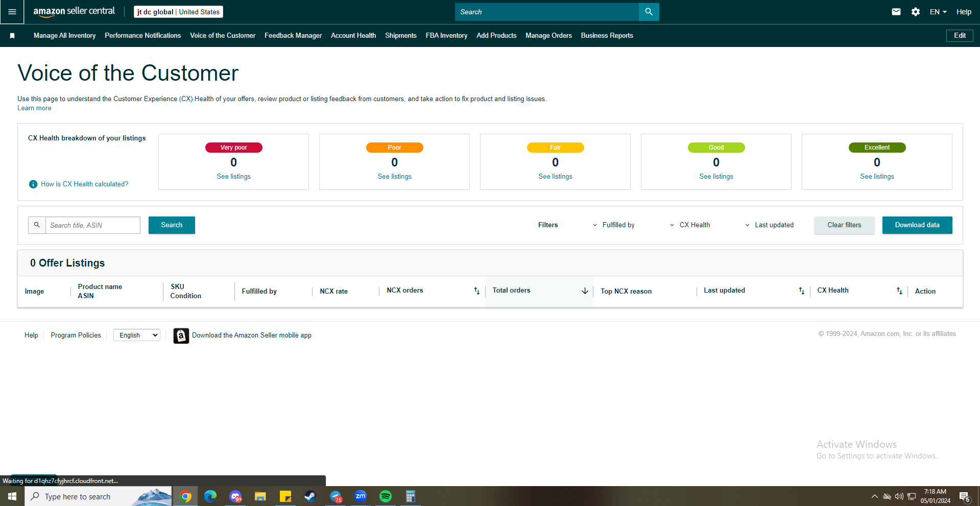Image resolution: width=980 pixels, height=506 pixels.
Task: Expand the CX Health filter
Action: [690, 225]
